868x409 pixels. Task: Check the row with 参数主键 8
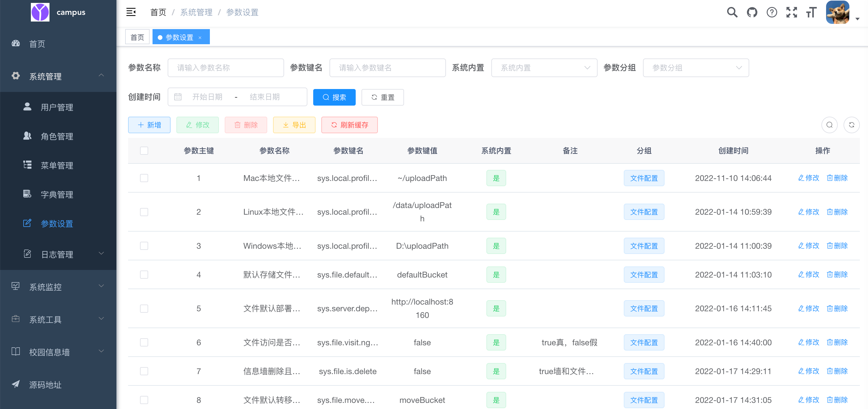coord(144,400)
